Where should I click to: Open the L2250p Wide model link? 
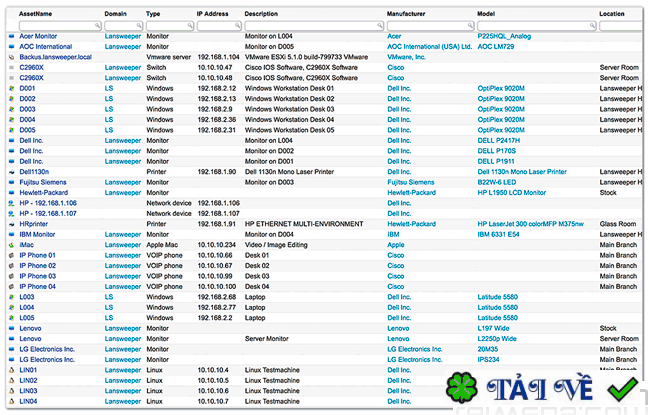pyautogui.click(x=497, y=339)
